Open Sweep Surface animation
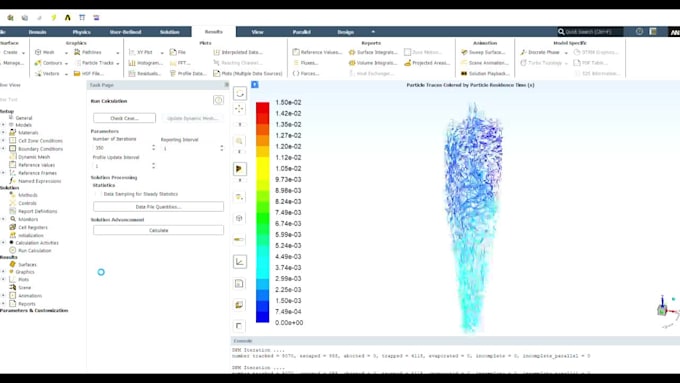Image resolution: width=680 pixels, height=383 pixels. point(483,52)
